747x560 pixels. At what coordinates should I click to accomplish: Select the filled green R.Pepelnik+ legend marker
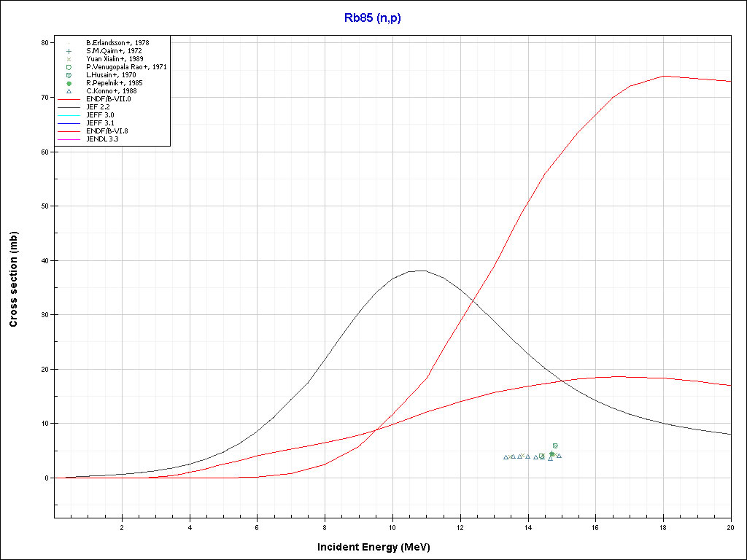tap(69, 83)
